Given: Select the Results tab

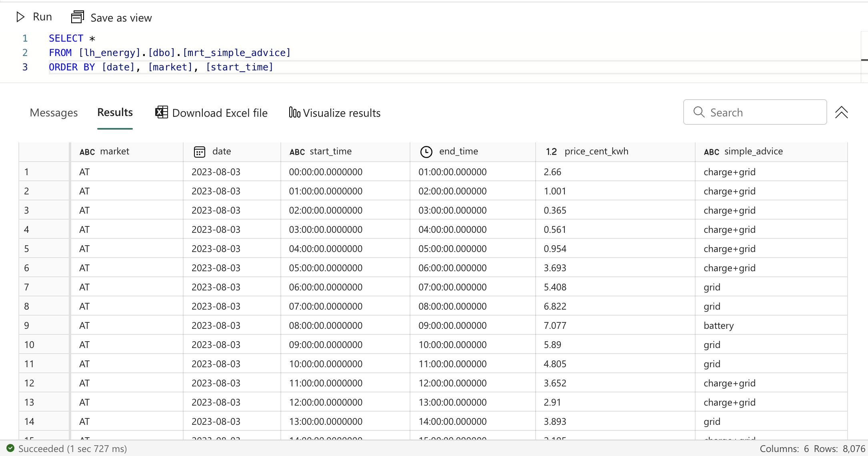Looking at the screenshot, I should [x=115, y=112].
